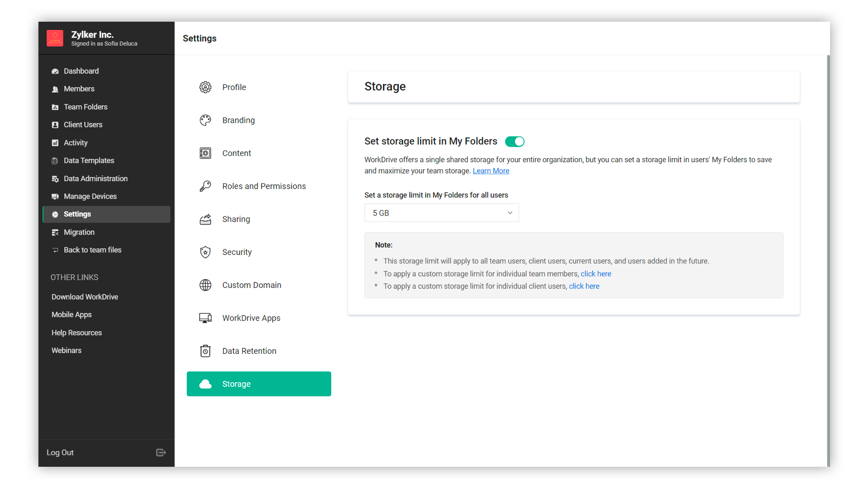Click the Roles and Permissions key icon
This screenshot has width=868, height=488.
pos(205,186)
